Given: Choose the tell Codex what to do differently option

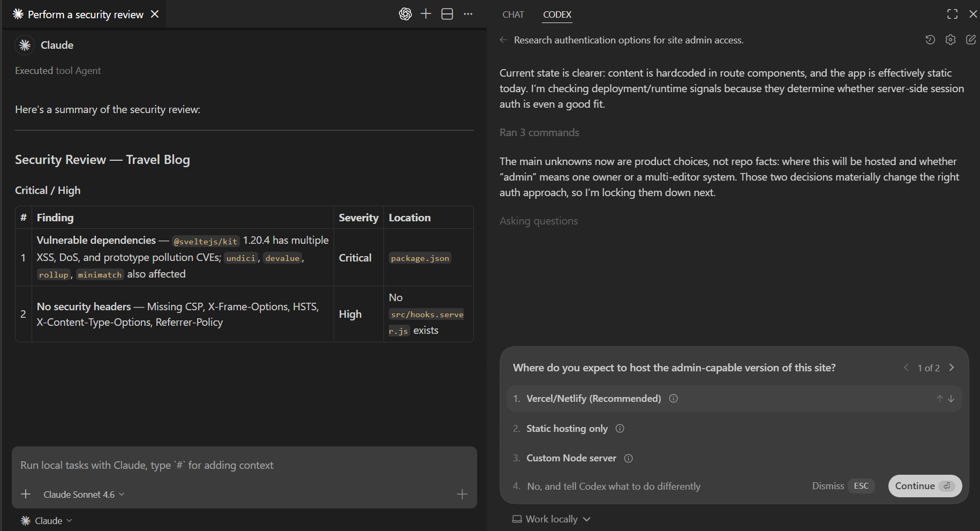Looking at the screenshot, I should (x=614, y=486).
